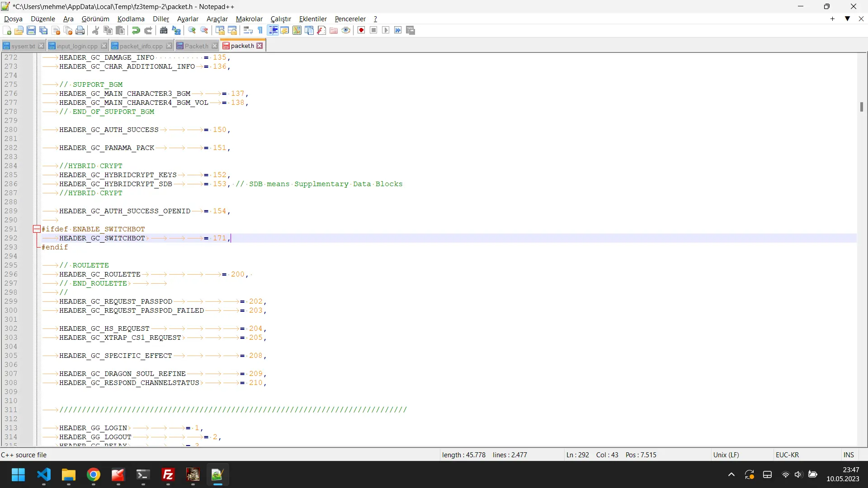Open the Araçlar menu
This screenshot has height=488, width=868.
point(217,19)
